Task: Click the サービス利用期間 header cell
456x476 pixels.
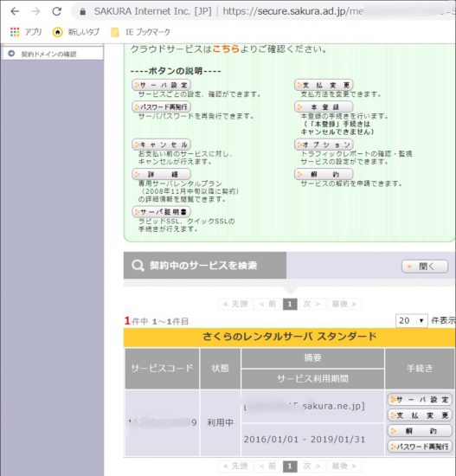Action: pyautogui.click(x=312, y=378)
